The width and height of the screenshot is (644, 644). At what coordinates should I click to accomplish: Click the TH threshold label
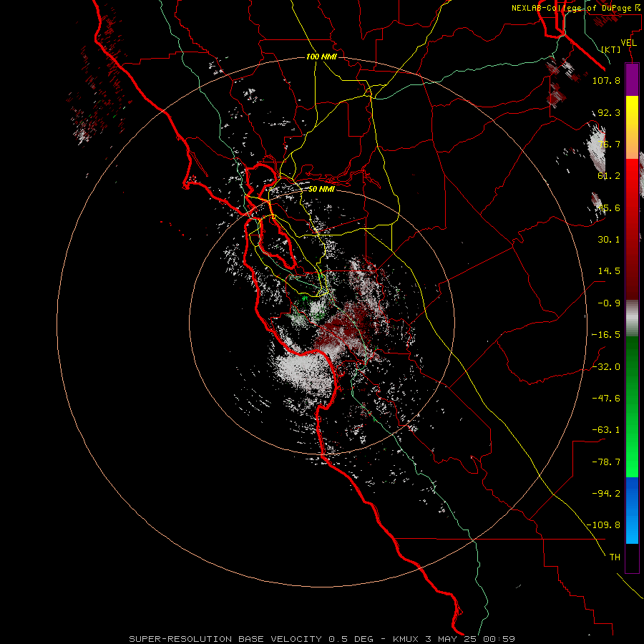pyautogui.click(x=615, y=557)
